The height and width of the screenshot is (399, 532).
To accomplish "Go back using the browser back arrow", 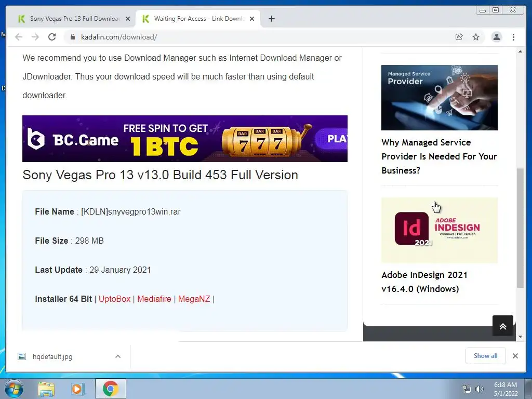I will [19, 37].
